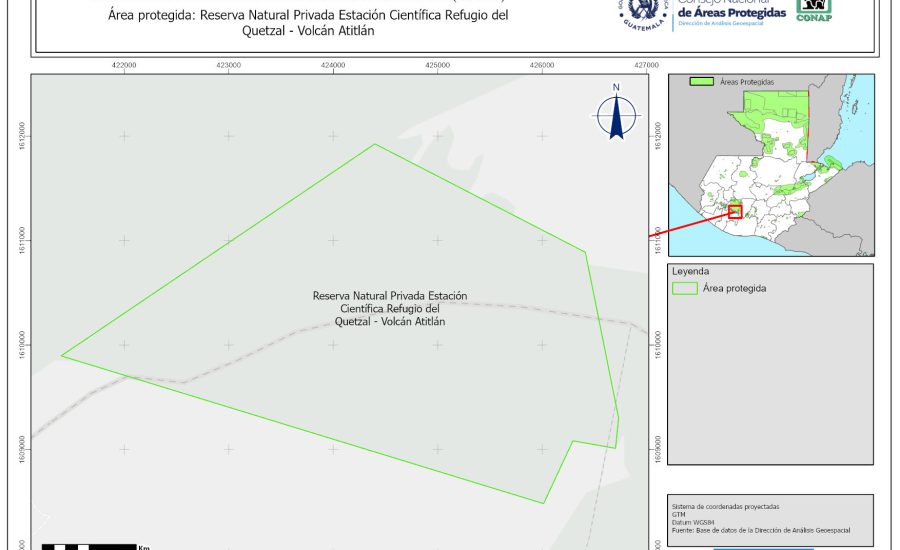Click the 426000 easting coordinate label
The height and width of the screenshot is (550, 900).
coord(541,64)
